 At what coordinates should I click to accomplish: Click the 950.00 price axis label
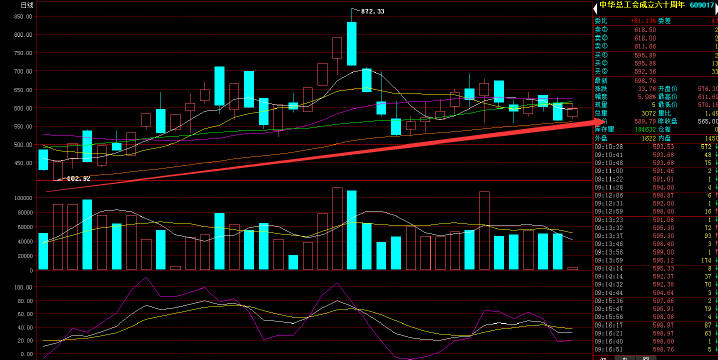click(23, 16)
